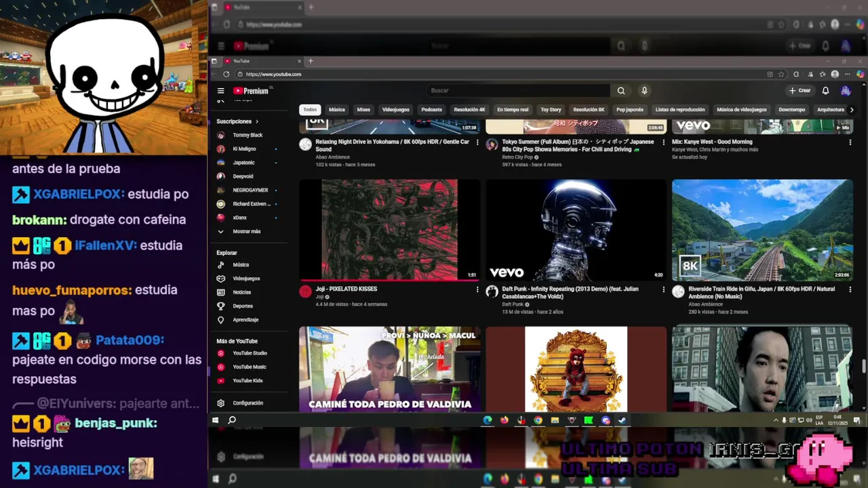Open Copilot icon in front browser toolbar
The height and width of the screenshot is (488, 868).
[x=860, y=75]
